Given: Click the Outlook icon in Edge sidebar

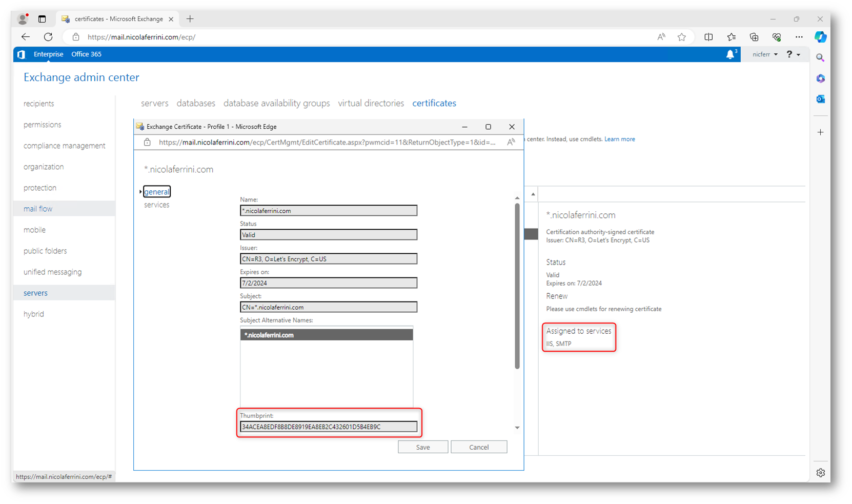Looking at the screenshot, I should pyautogui.click(x=820, y=99).
